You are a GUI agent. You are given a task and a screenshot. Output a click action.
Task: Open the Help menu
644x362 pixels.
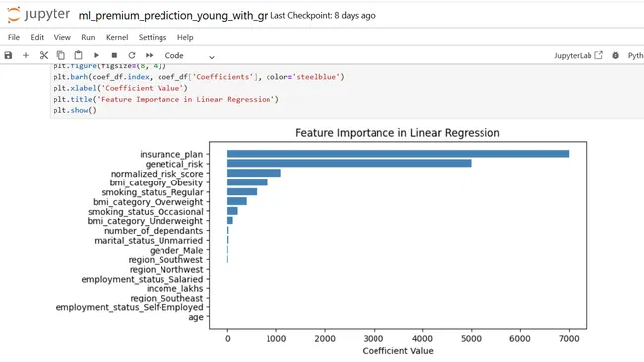point(185,37)
